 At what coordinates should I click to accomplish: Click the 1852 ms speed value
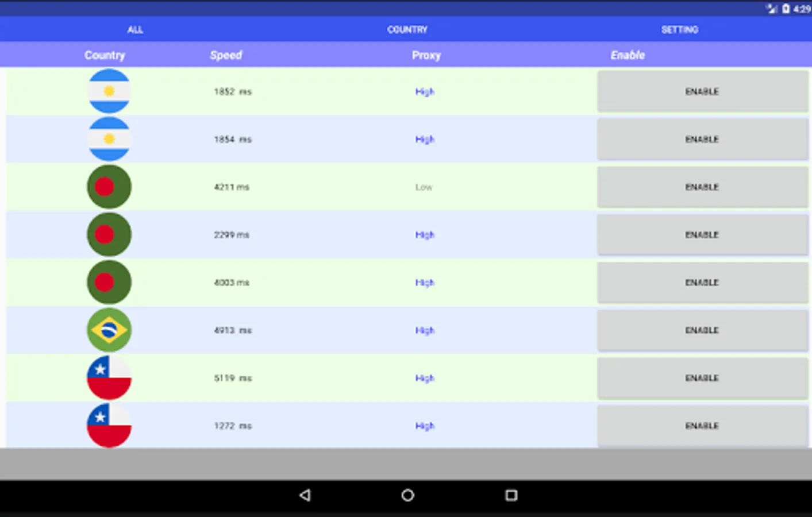click(x=233, y=91)
